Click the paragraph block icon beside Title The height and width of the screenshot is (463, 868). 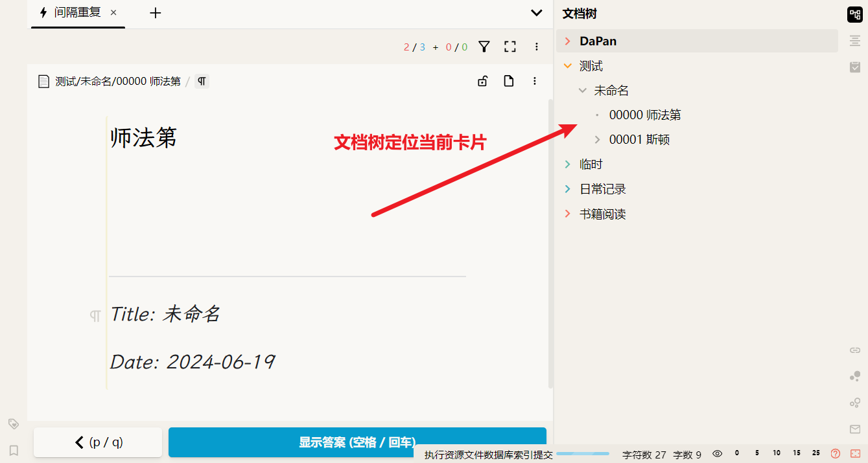point(95,316)
